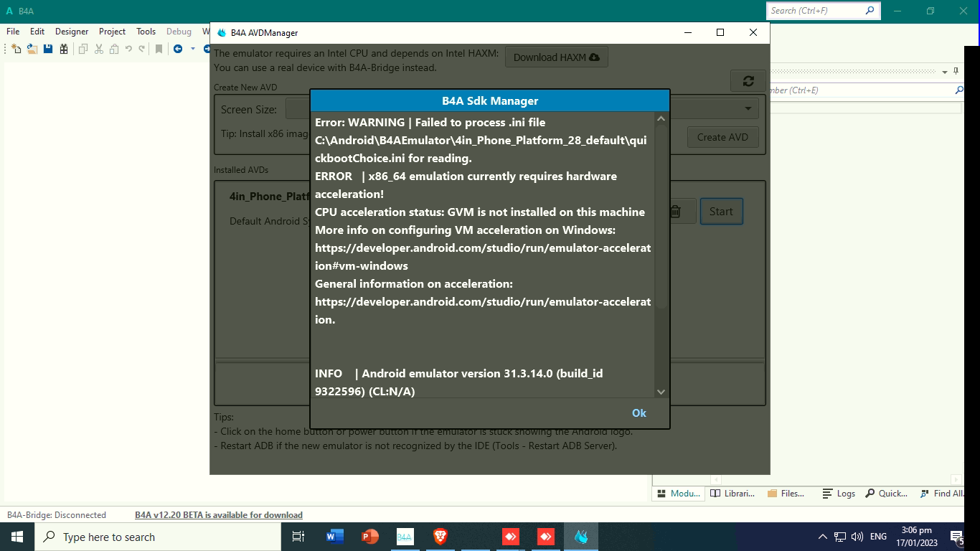
Task: Click the magnifier icon in the Ctrl+E search field
Action: 959,90
